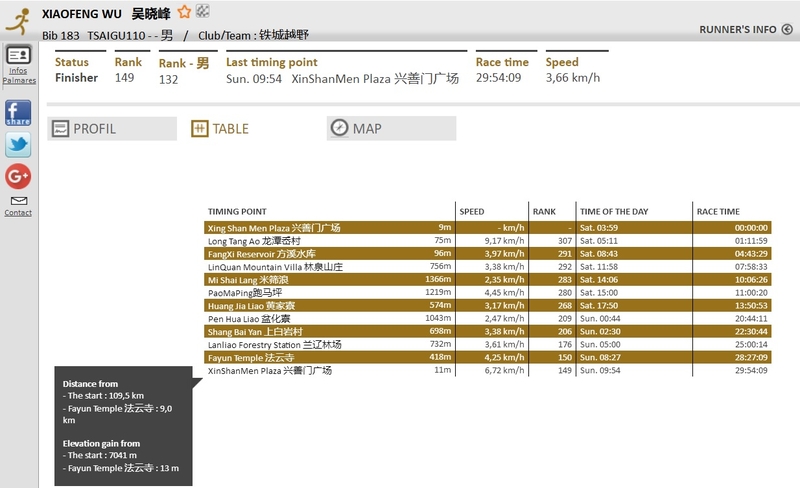Click the checkered finish flag icon
800x488 pixels.
pos(203,12)
